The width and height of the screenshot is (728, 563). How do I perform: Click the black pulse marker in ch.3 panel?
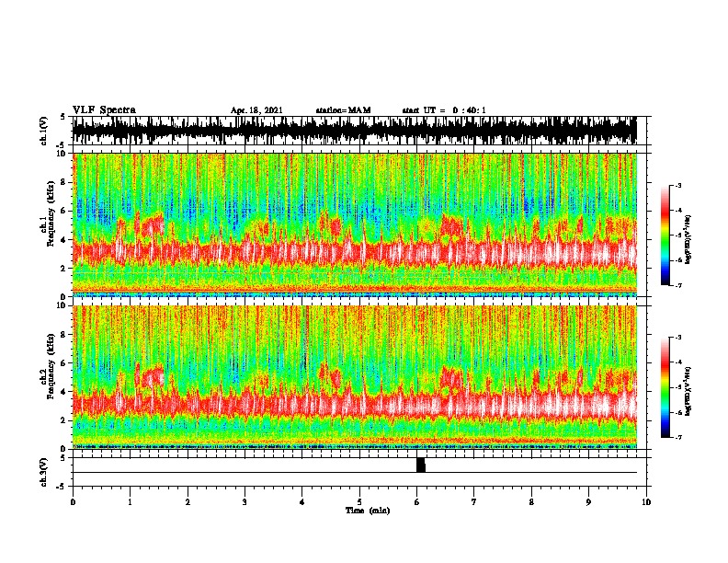421,465
